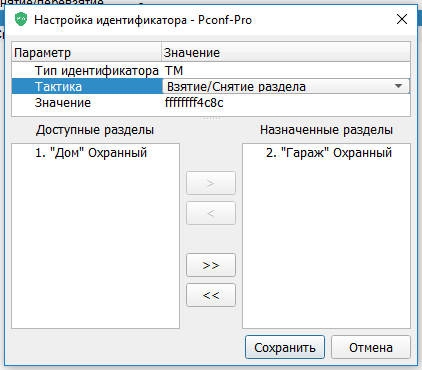Click the single > assign button
Image resolution: width=422 pixels, height=370 pixels.
[x=211, y=183]
